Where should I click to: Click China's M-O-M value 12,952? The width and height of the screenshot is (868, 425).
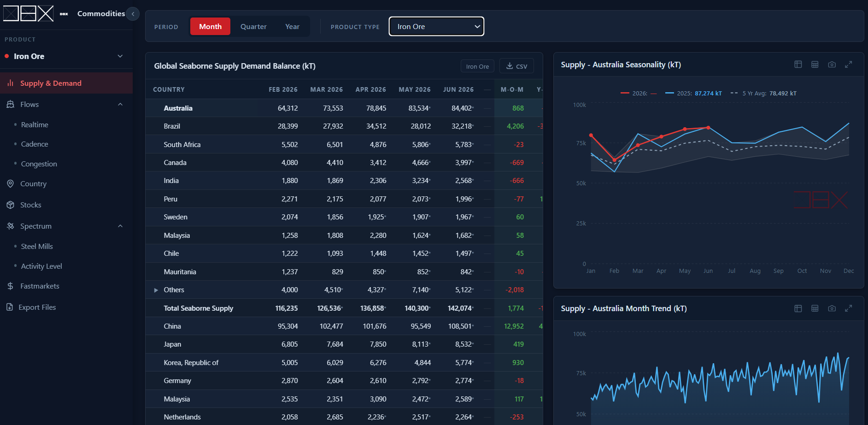(514, 326)
